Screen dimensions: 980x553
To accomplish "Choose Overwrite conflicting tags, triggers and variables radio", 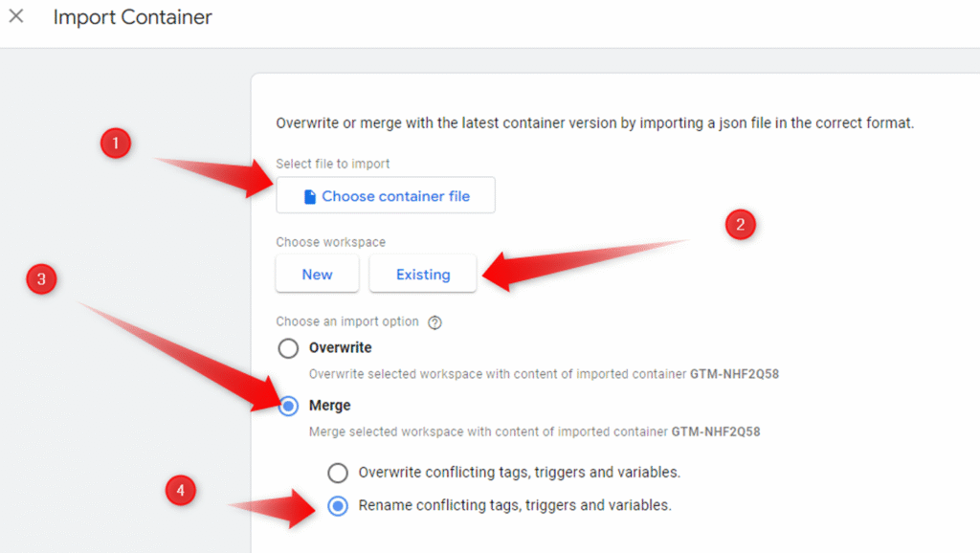I will [x=338, y=473].
